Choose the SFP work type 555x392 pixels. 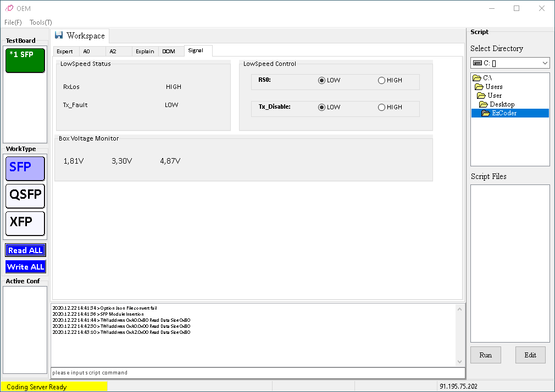click(x=25, y=168)
